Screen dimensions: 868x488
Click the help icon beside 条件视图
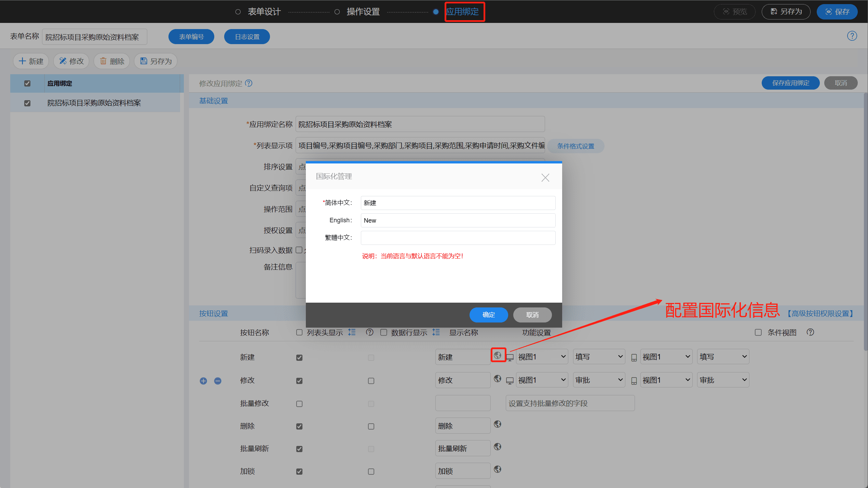(810, 332)
